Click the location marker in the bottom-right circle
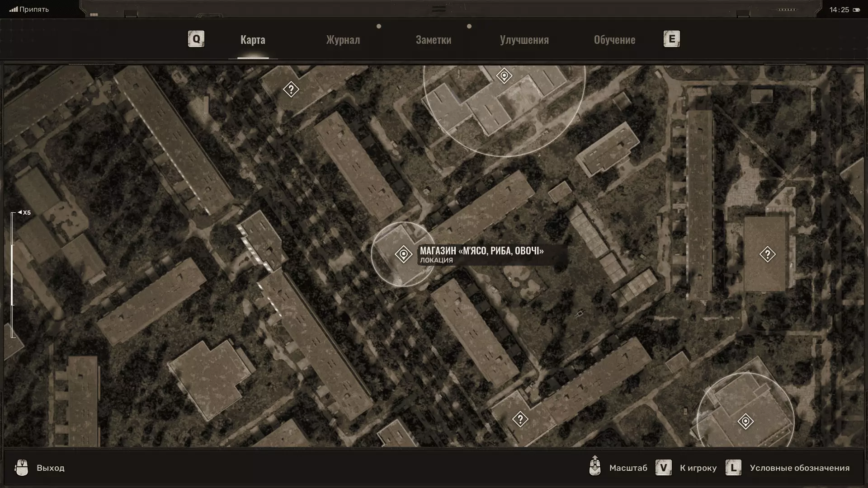 coord(745,422)
